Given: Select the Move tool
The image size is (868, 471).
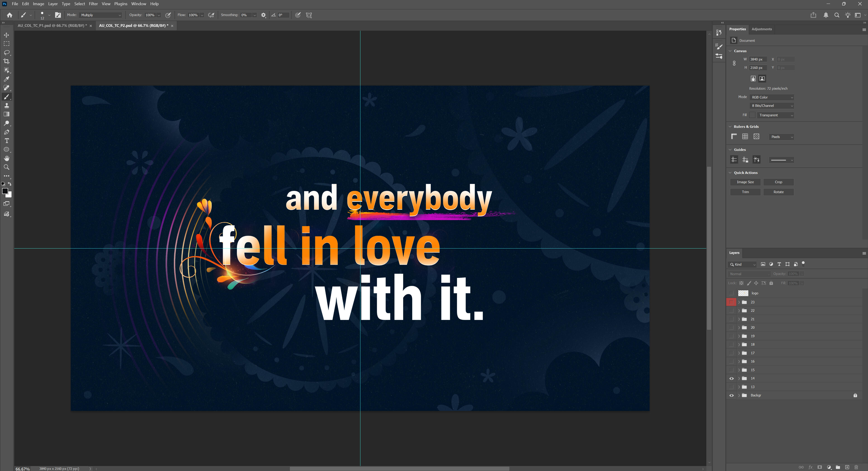Looking at the screenshot, I should point(6,35).
